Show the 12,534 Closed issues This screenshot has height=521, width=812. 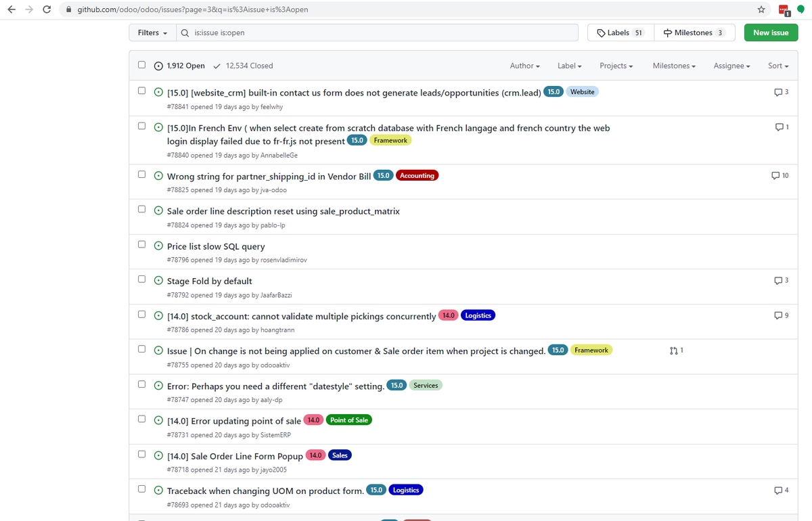point(243,66)
